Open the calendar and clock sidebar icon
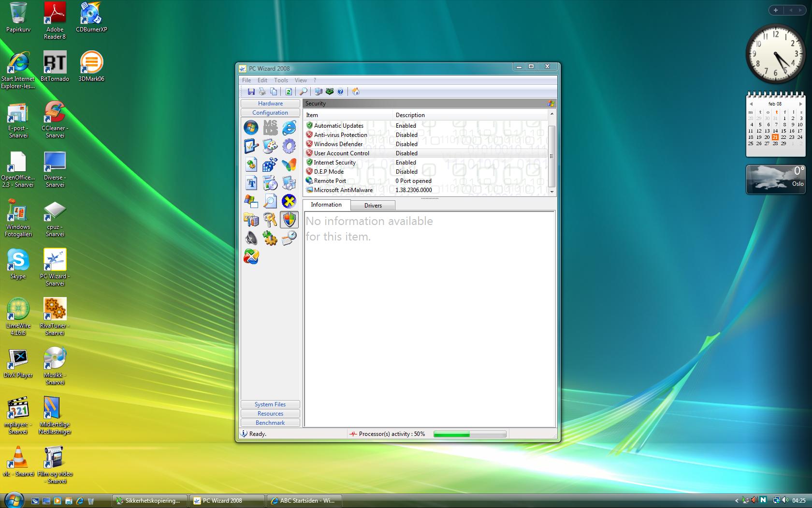 289,238
